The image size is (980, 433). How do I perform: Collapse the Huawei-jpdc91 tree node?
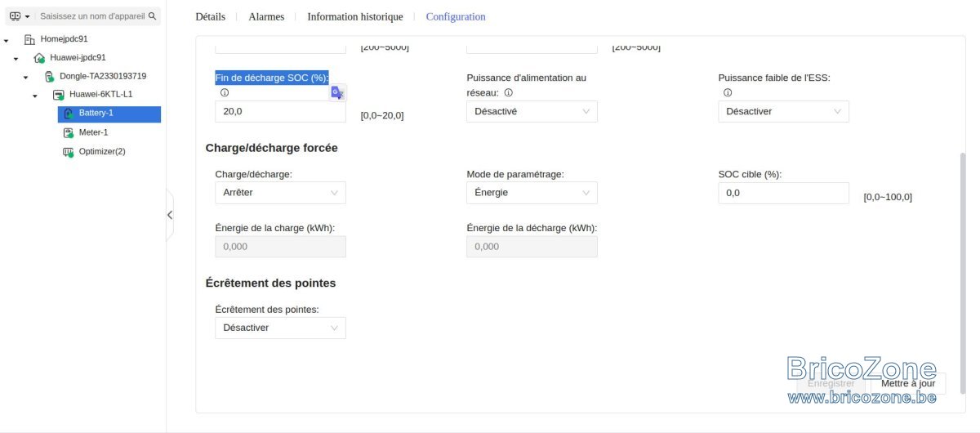[x=16, y=59]
